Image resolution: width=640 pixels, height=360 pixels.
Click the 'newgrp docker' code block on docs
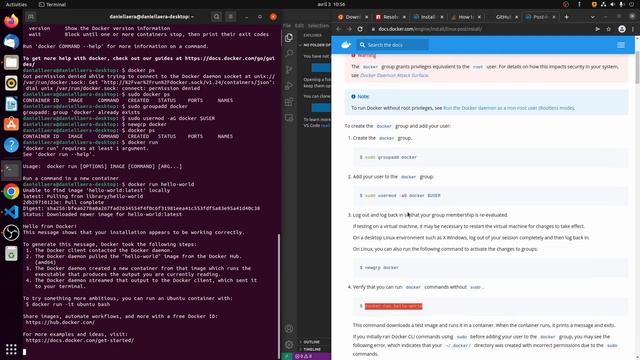pos(490,268)
